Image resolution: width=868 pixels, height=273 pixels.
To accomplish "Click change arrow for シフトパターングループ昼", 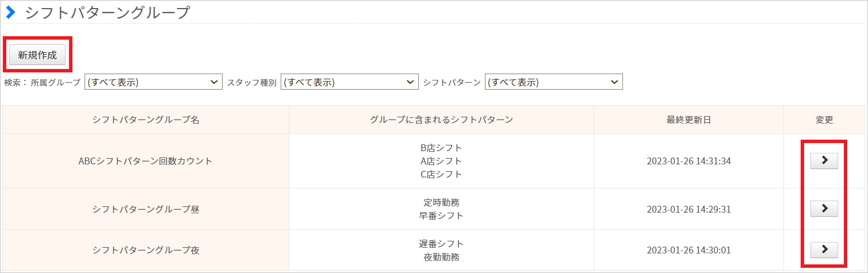I will coord(824,209).
